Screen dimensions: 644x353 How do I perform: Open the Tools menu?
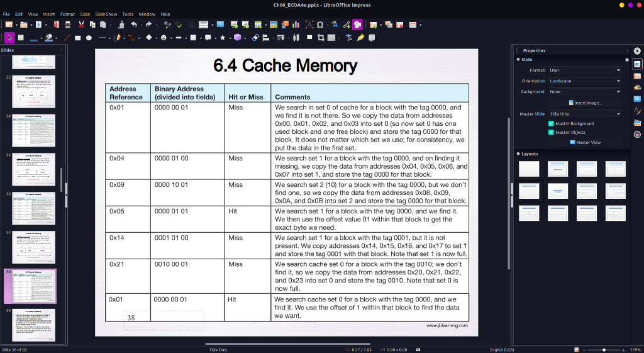128,14
